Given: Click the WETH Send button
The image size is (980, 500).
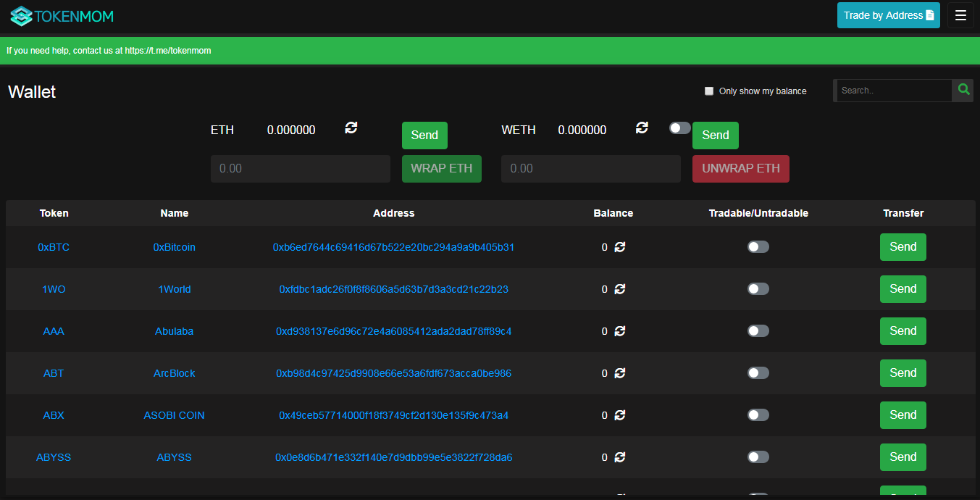Looking at the screenshot, I should tap(715, 136).
